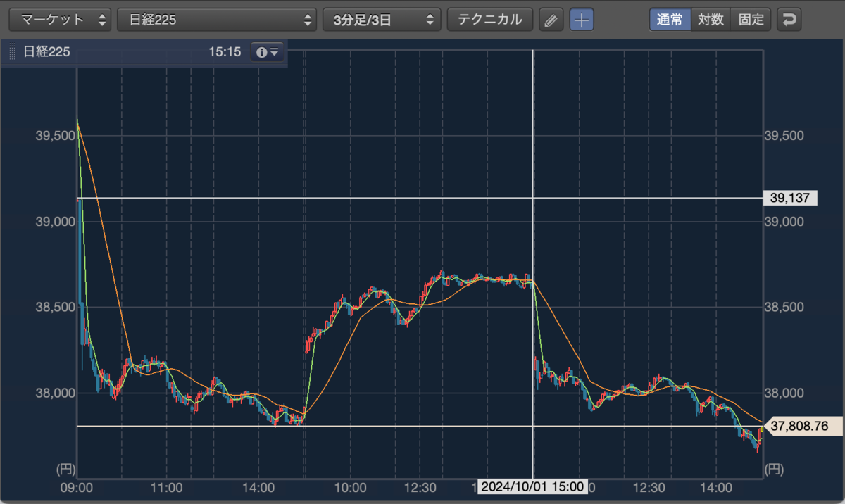This screenshot has width=845, height=504.
Task: Select the 固定 scale mode
Action: point(751,20)
